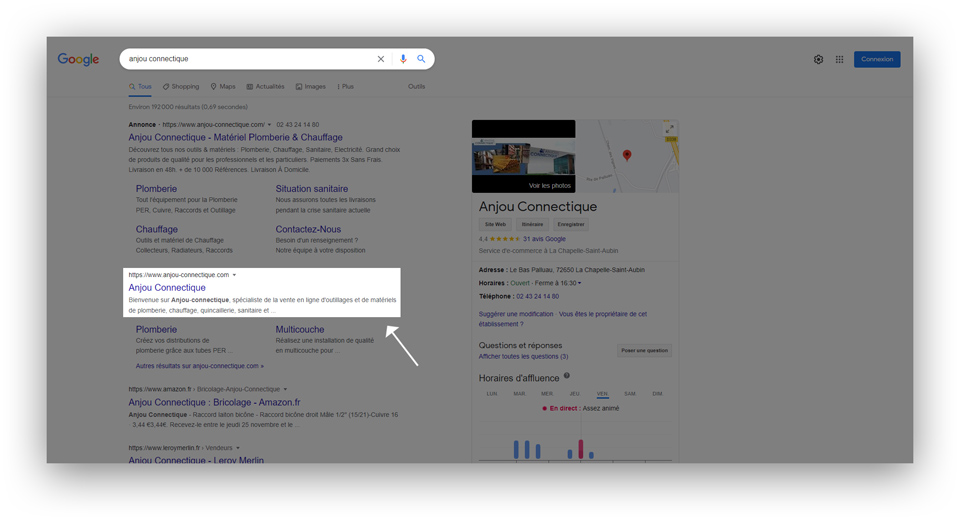Open the 31 avis Google reviews link
Screen dimensions: 960x520
click(544, 239)
